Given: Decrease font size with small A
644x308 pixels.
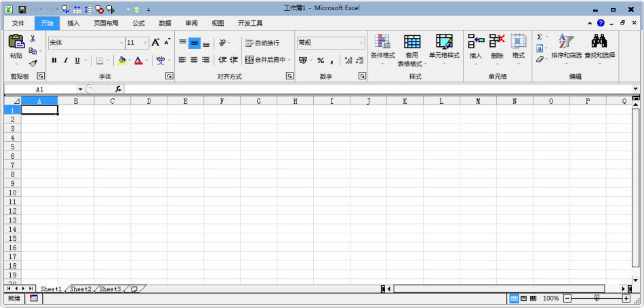Looking at the screenshot, I should (167, 42).
